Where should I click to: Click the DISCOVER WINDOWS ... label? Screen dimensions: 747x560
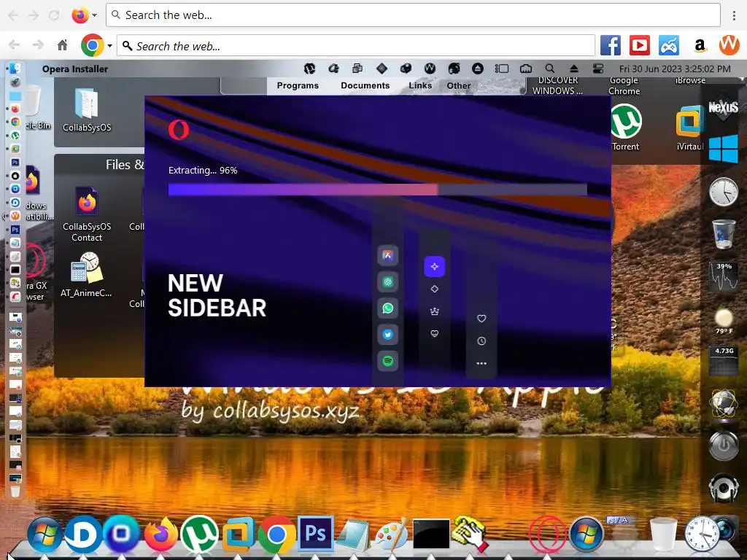point(557,86)
